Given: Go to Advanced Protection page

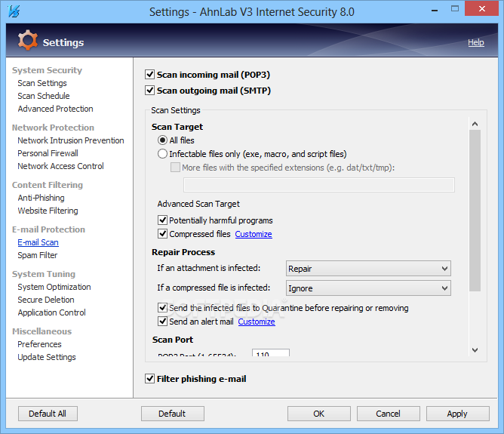Looking at the screenshot, I should (55, 109).
